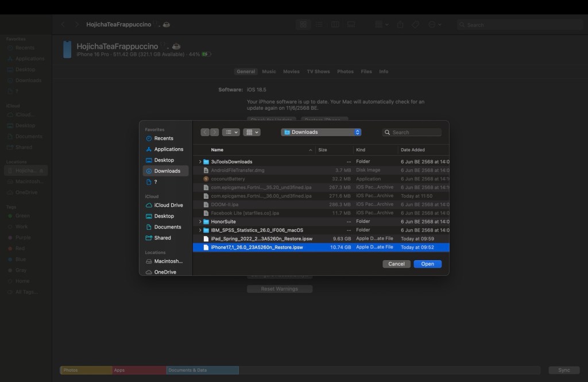Go to Applications in the dialog sidebar

point(168,149)
